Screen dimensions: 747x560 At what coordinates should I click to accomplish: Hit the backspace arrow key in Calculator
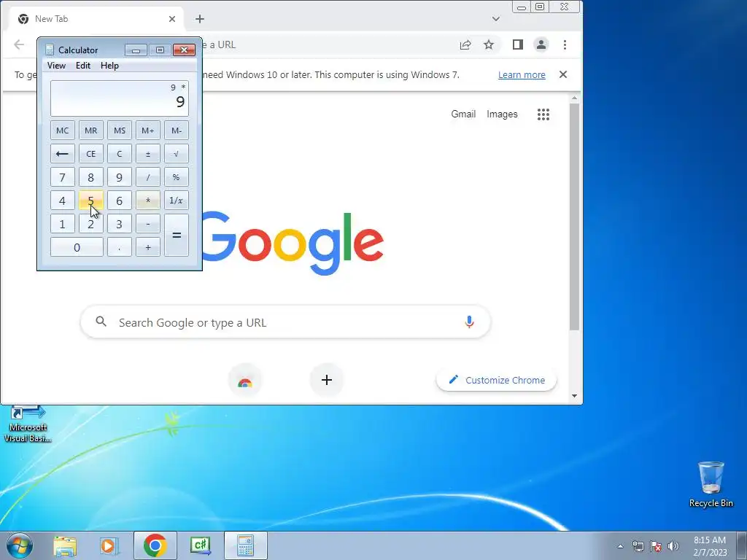point(63,154)
